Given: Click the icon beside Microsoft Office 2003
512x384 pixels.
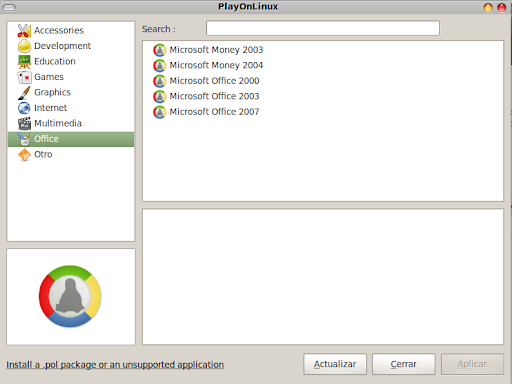Looking at the screenshot, I should (x=160, y=96).
